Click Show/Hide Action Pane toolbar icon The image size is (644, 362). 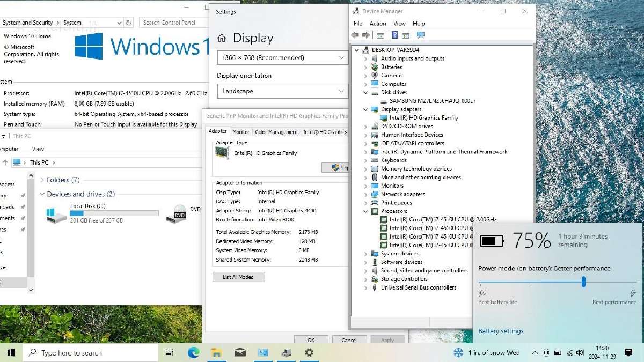[406, 35]
